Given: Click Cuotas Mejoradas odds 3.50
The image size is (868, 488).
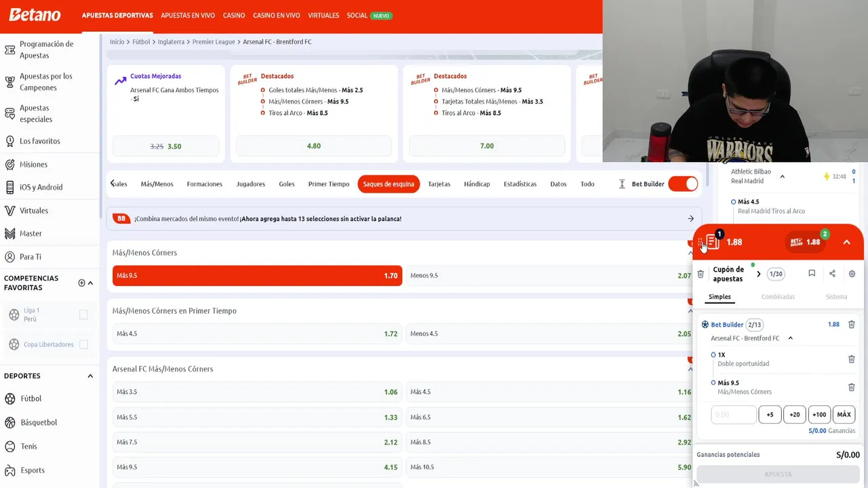Looking at the screenshot, I should [165, 146].
